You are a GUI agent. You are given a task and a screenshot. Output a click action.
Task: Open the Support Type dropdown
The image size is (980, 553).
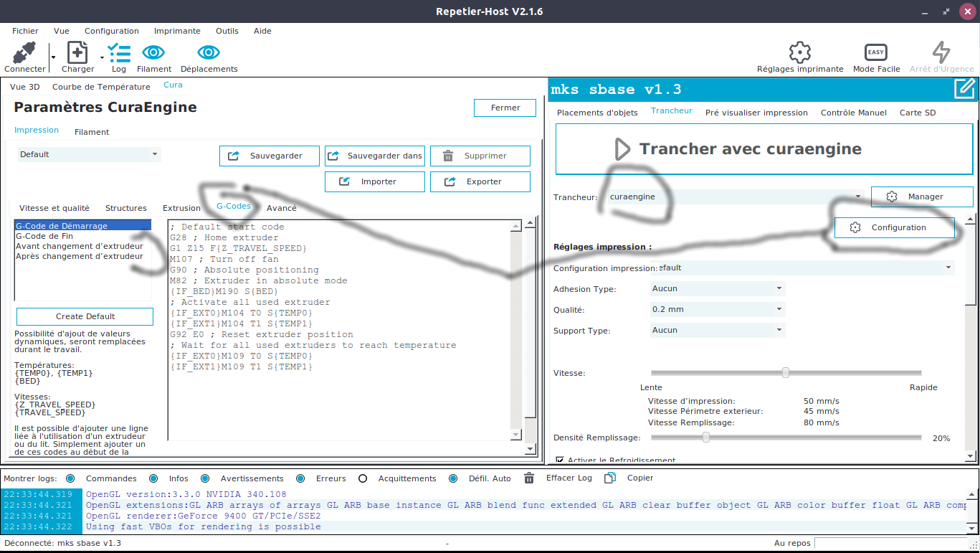pos(718,330)
